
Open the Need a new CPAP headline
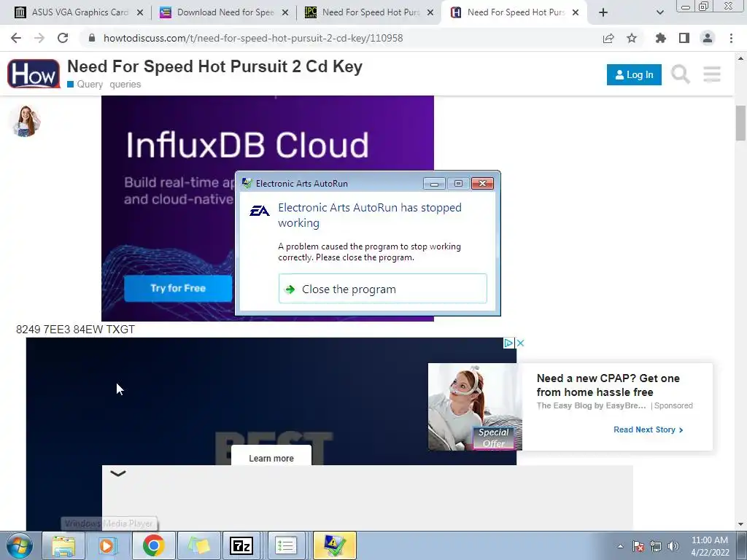608,385
